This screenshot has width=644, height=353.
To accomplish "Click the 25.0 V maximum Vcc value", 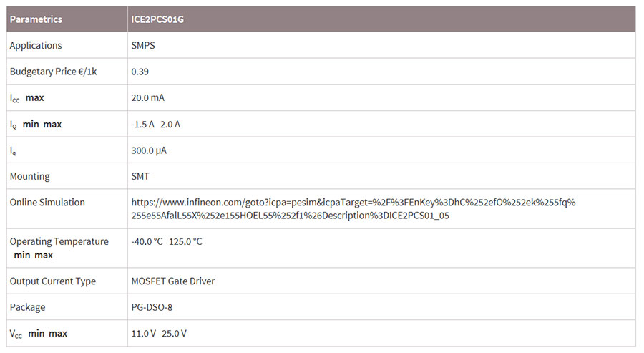I will (174, 333).
